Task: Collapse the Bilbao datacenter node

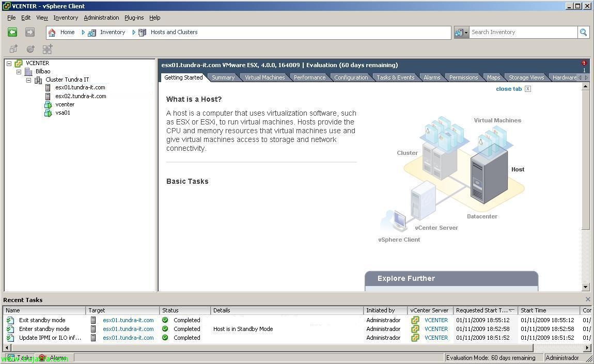Action: [x=19, y=72]
